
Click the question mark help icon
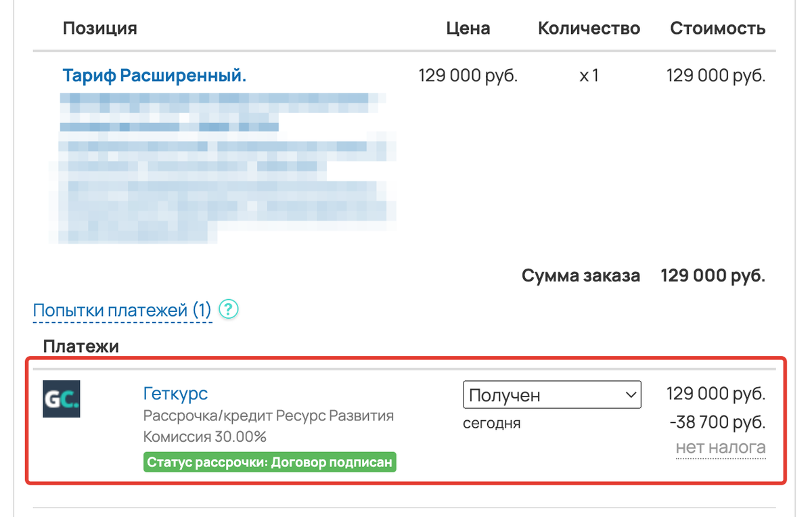point(229,310)
